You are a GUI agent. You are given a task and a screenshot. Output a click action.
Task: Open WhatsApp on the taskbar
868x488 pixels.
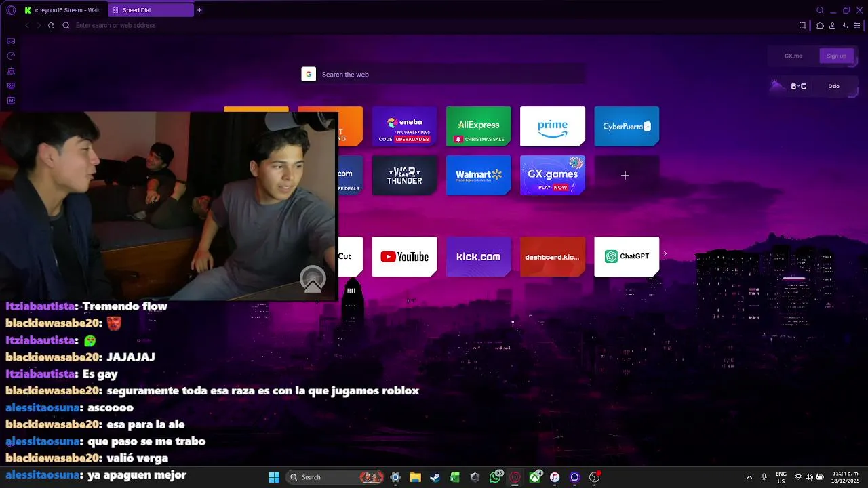tap(495, 477)
